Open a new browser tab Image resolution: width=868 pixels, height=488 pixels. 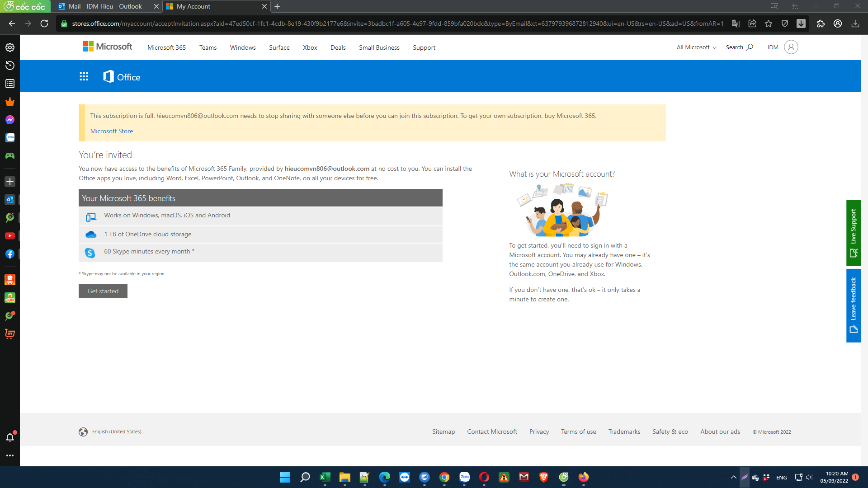[x=277, y=6]
